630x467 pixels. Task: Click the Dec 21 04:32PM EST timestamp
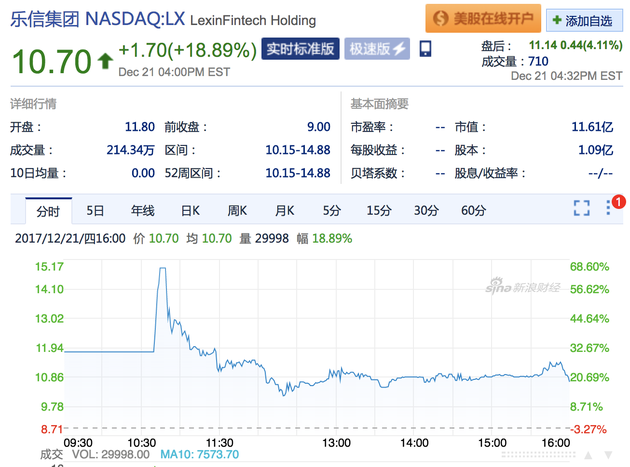point(567,76)
